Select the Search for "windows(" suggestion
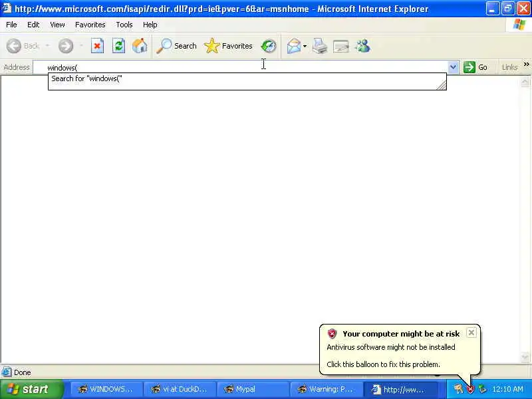 point(247,78)
